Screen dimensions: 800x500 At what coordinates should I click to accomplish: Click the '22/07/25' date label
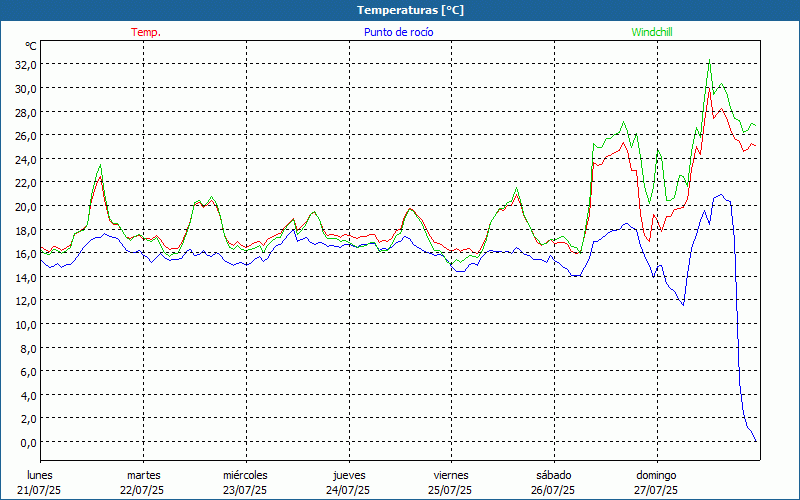[x=142, y=490]
